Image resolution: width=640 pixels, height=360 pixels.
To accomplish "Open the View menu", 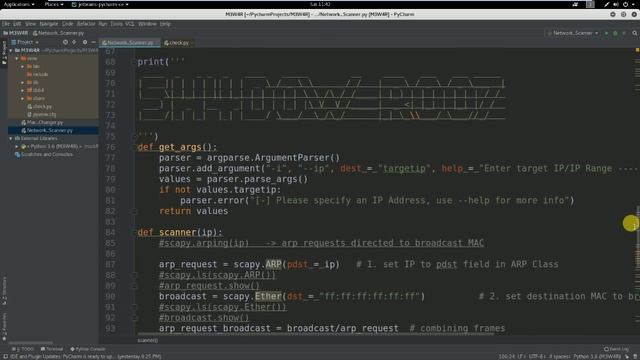I will (31, 24).
